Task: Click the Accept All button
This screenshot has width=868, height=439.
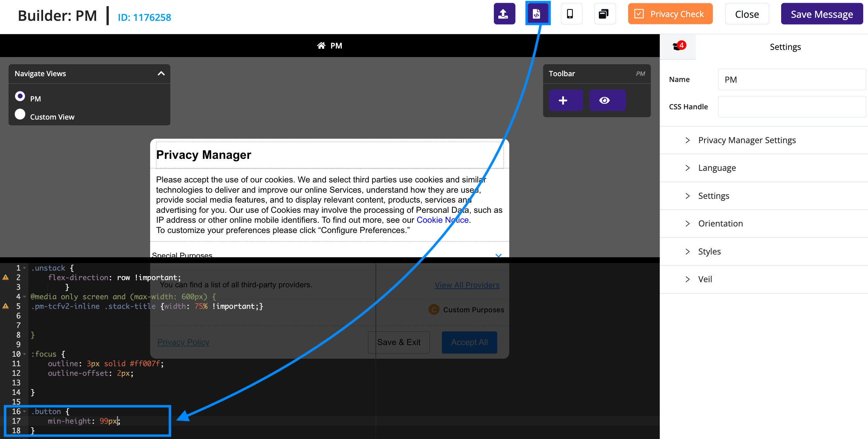Action: pyautogui.click(x=469, y=342)
